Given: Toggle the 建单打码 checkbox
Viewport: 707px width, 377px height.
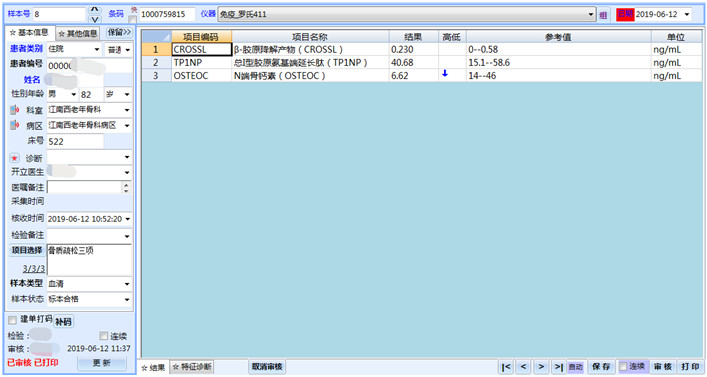Looking at the screenshot, I should point(13,320).
